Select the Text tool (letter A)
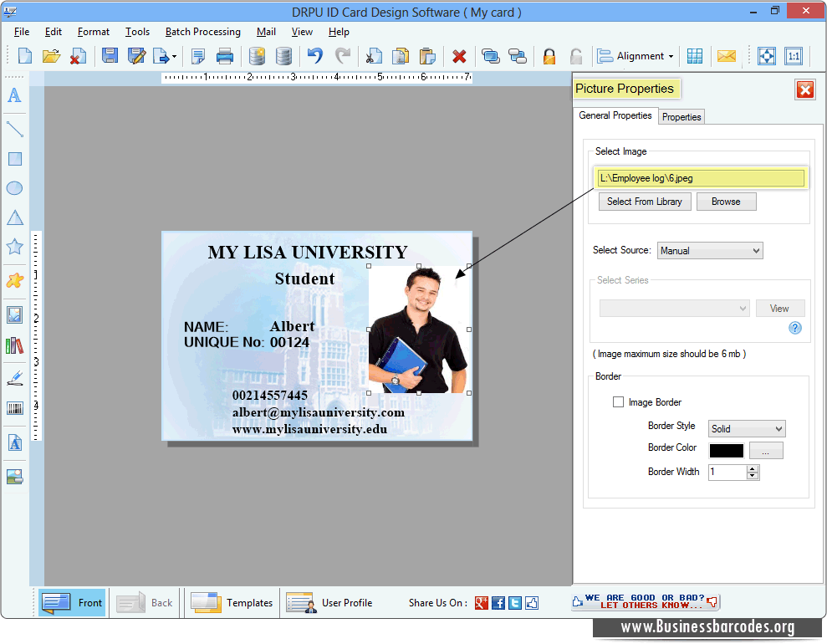 coord(15,95)
